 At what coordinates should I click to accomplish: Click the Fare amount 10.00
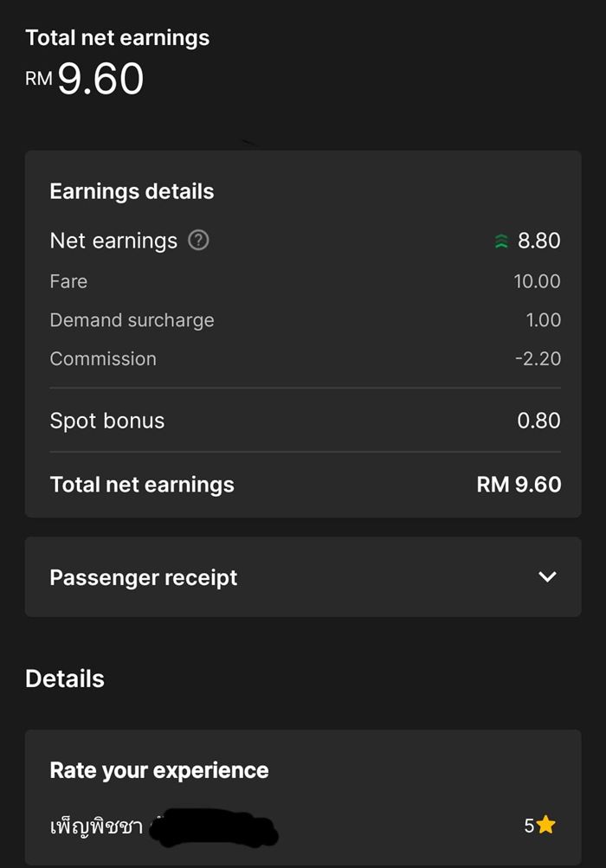(x=537, y=281)
